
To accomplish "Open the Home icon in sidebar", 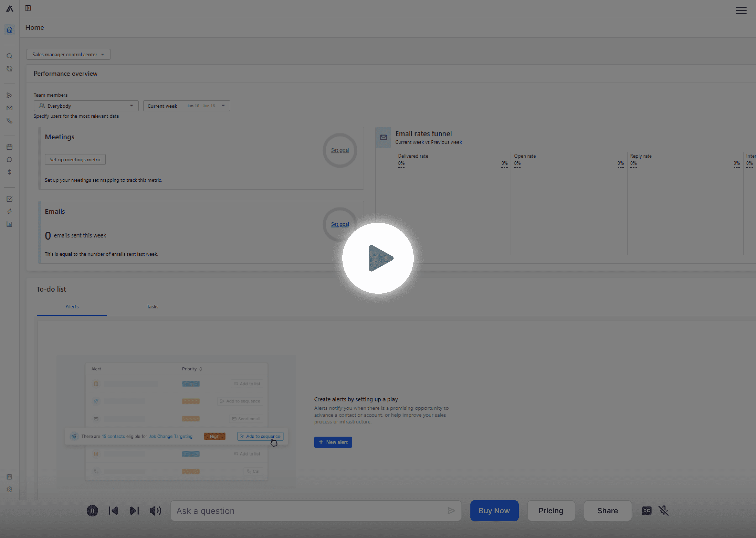I will click(10, 30).
